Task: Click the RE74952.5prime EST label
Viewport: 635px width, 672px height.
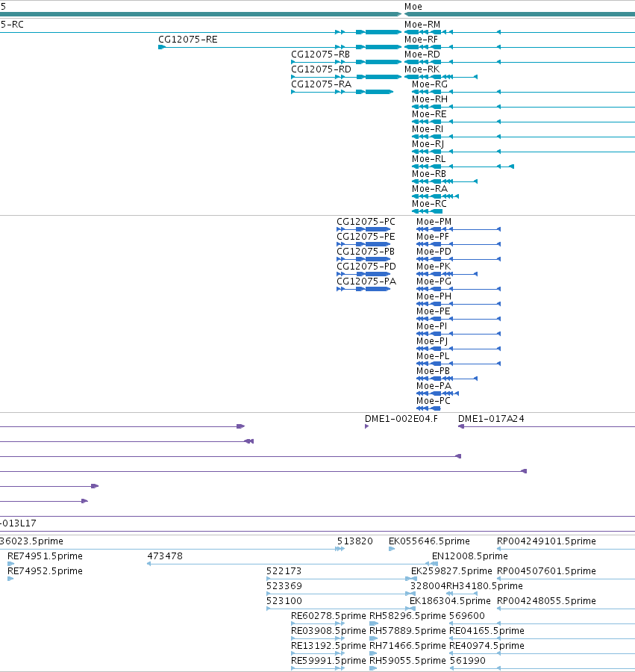Action: tap(45, 571)
